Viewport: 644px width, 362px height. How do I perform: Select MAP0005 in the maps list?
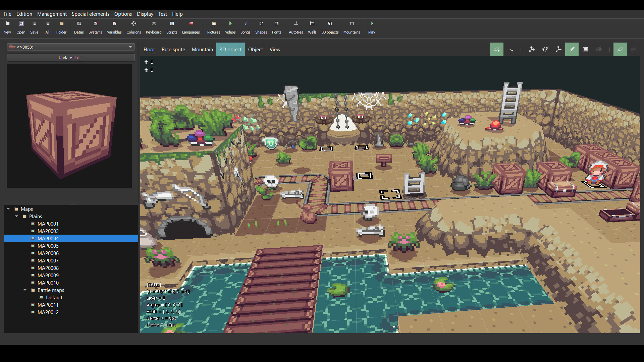(47, 246)
